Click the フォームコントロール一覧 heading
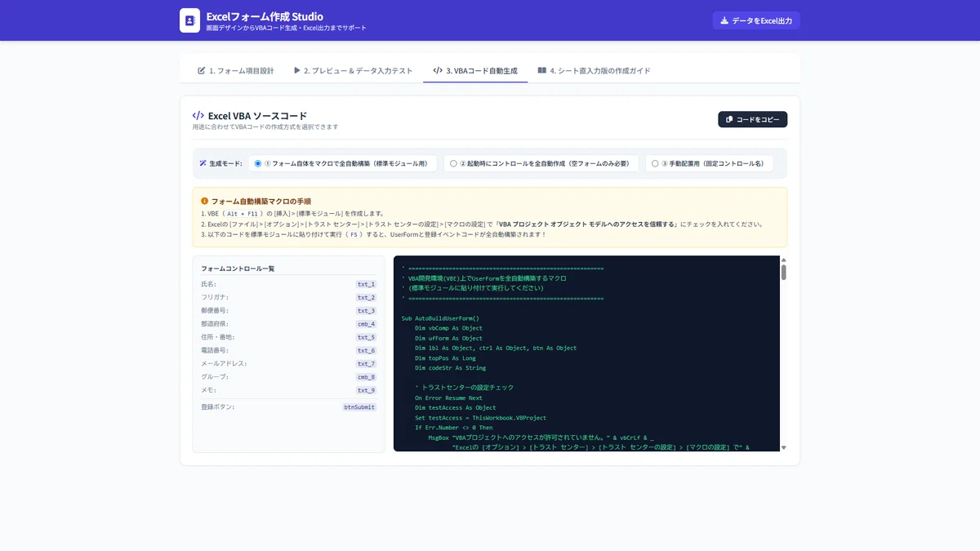Image resolution: width=980 pixels, height=551 pixels. (238, 269)
